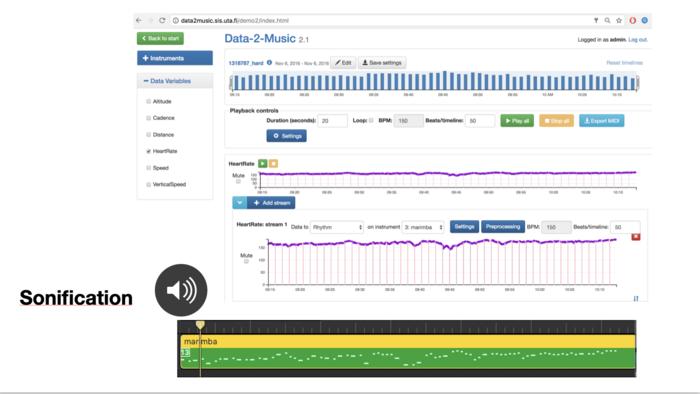The image size is (700, 394).
Task: Toggle the Loop checkbox
Action: [371, 120]
